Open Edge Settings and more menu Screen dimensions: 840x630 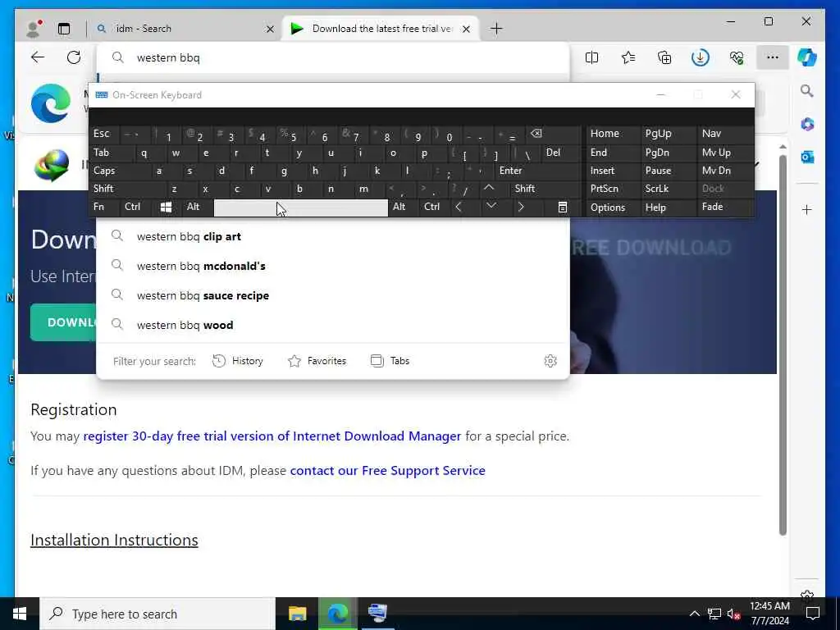(x=773, y=57)
